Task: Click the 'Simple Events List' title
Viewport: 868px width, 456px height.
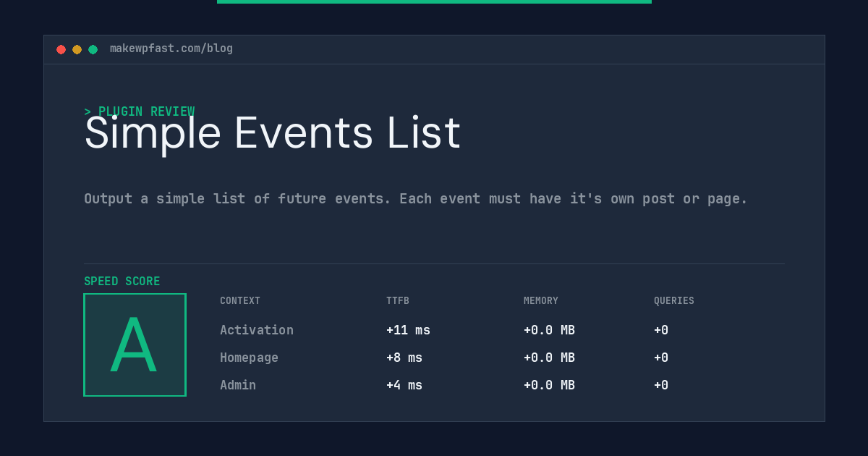Action: [272, 133]
